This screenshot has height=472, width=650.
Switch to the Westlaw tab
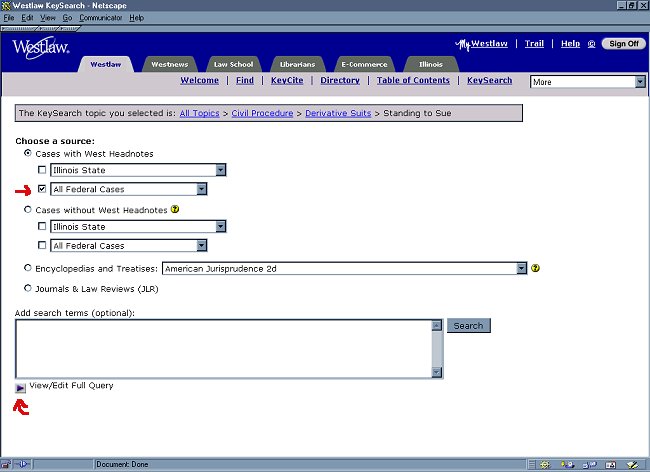tap(106, 64)
